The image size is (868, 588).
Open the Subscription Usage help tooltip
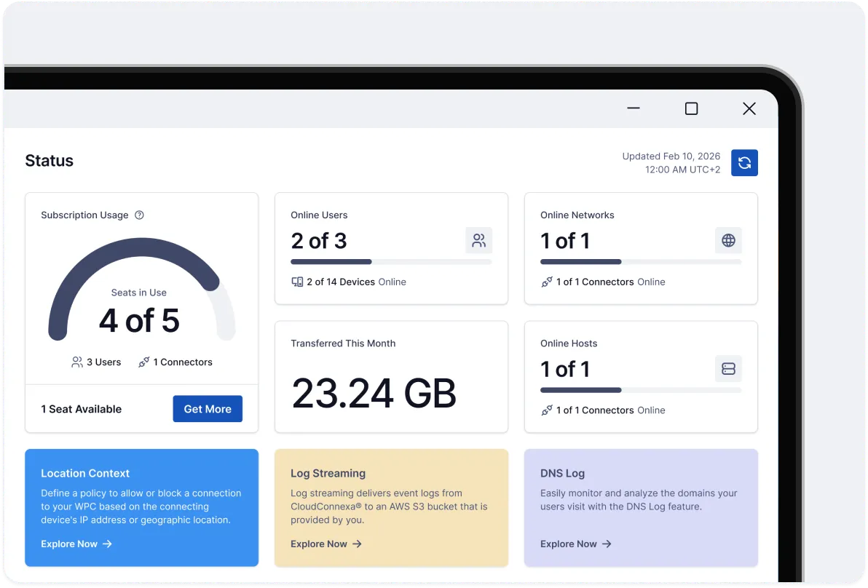click(138, 215)
